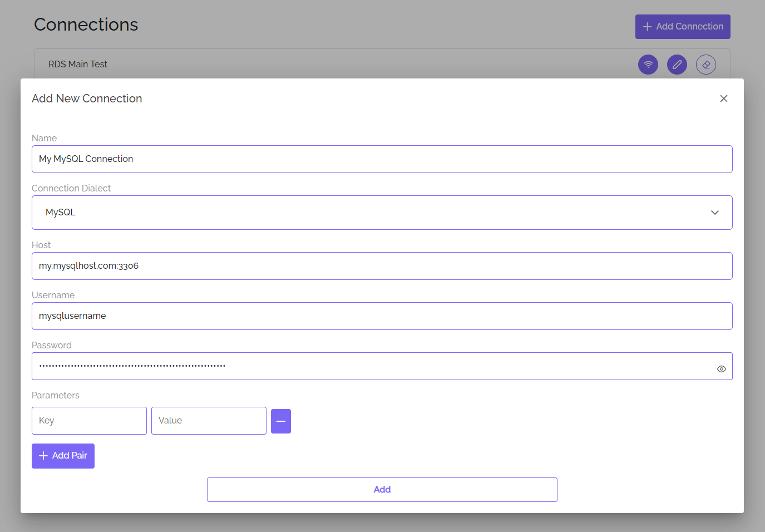
Task: Expand the Connection Dialect chevron arrow
Action: pyautogui.click(x=714, y=213)
